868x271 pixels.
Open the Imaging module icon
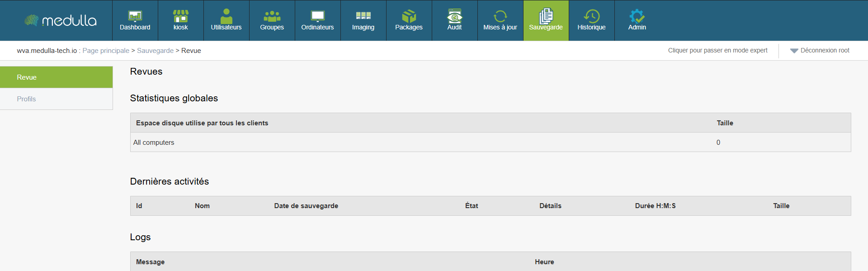pyautogui.click(x=363, y=16)
